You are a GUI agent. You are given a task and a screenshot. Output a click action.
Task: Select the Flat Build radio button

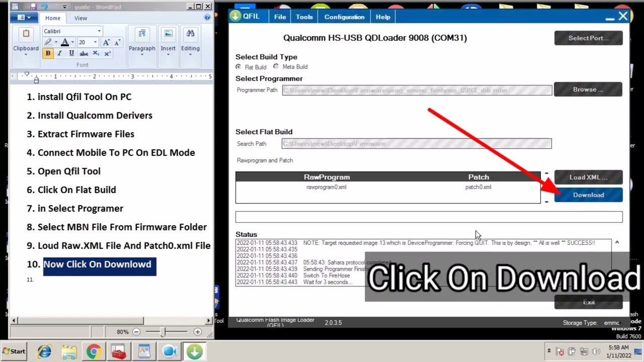(238, 67)
